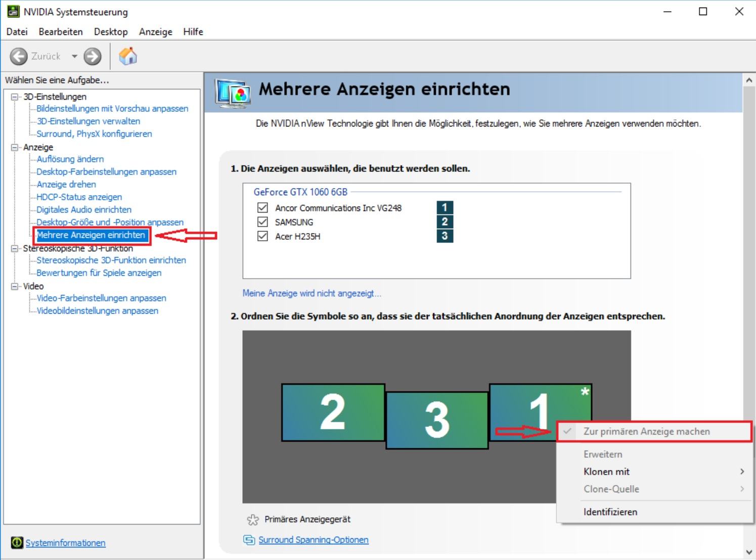
Task: Click the display 2 number badge
Action: pyautogui.click(x=444, y=222)
